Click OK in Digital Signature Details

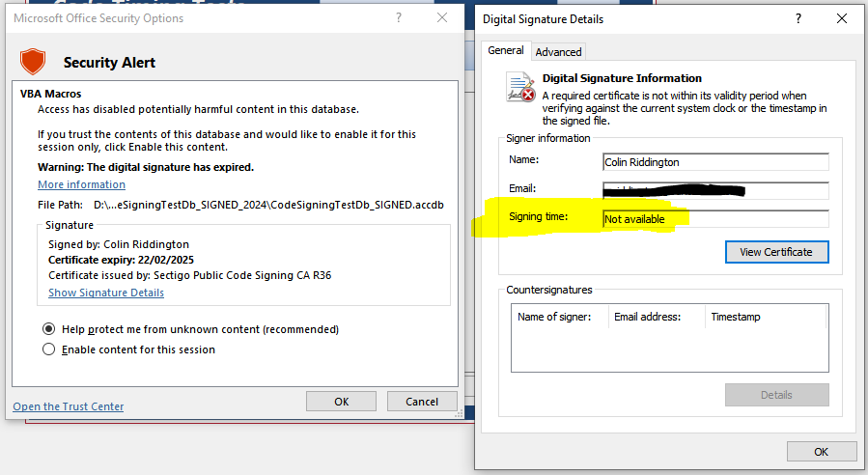click(822, 452)
